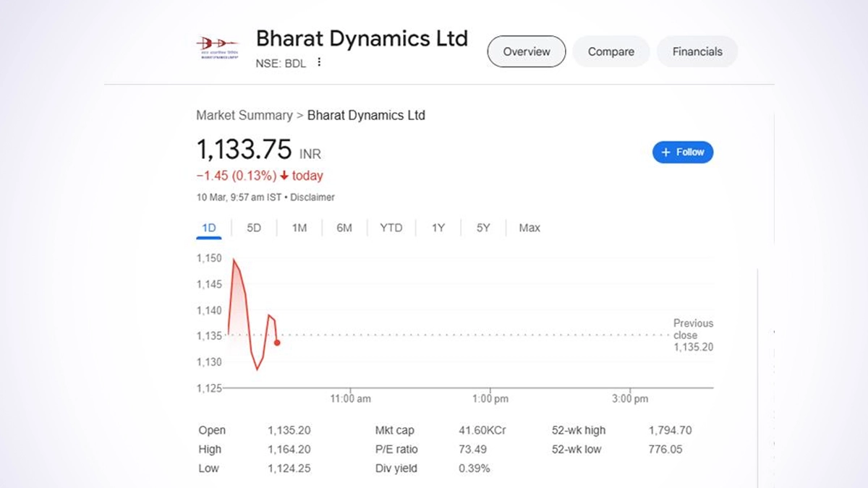
Task: View the 1Y price history
Action: [438, 228]
